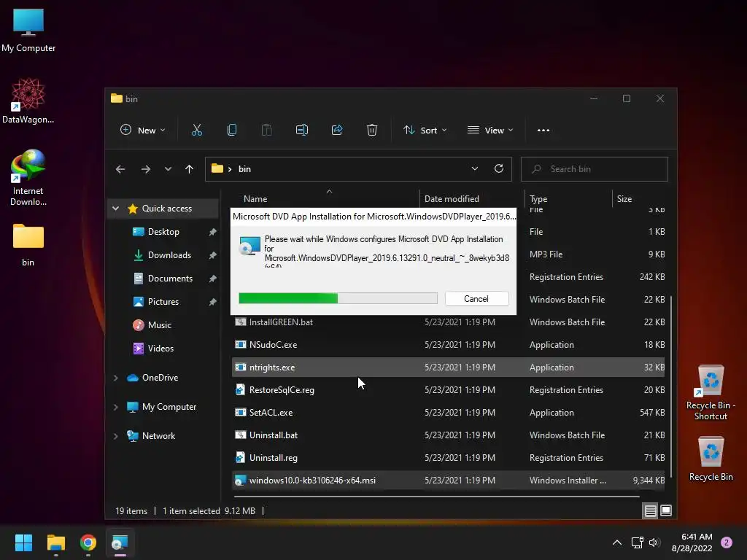Open the New item dropdown
The height and width of the screenshot is (560, 747).
(143, 130)
